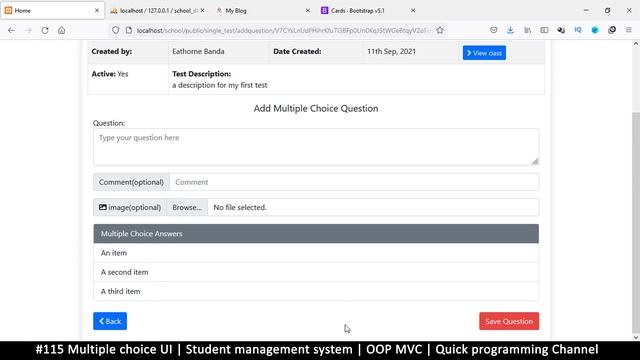The height and width of the screenshot is (360, 640).
Task: Select the 'A second item' list row
Action: coord(316,272)
